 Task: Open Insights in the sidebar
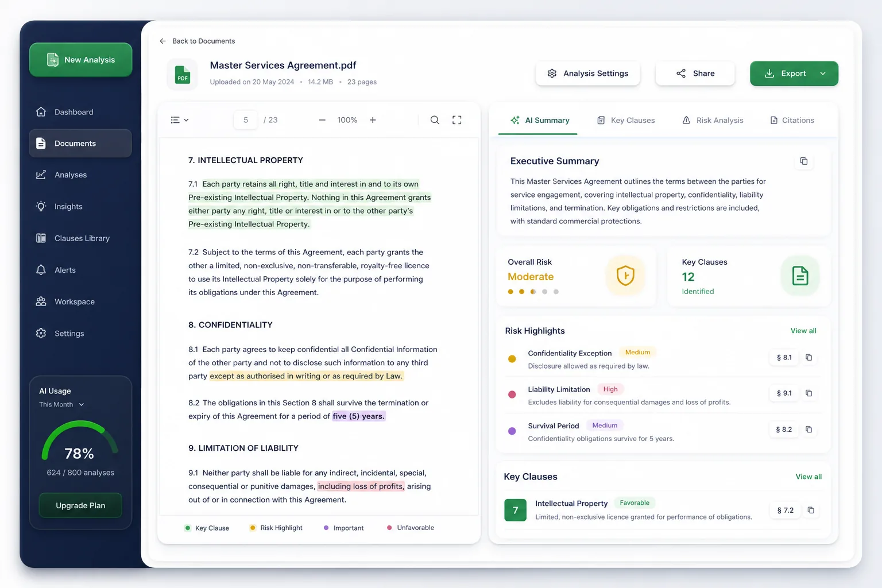pos(80,207)
